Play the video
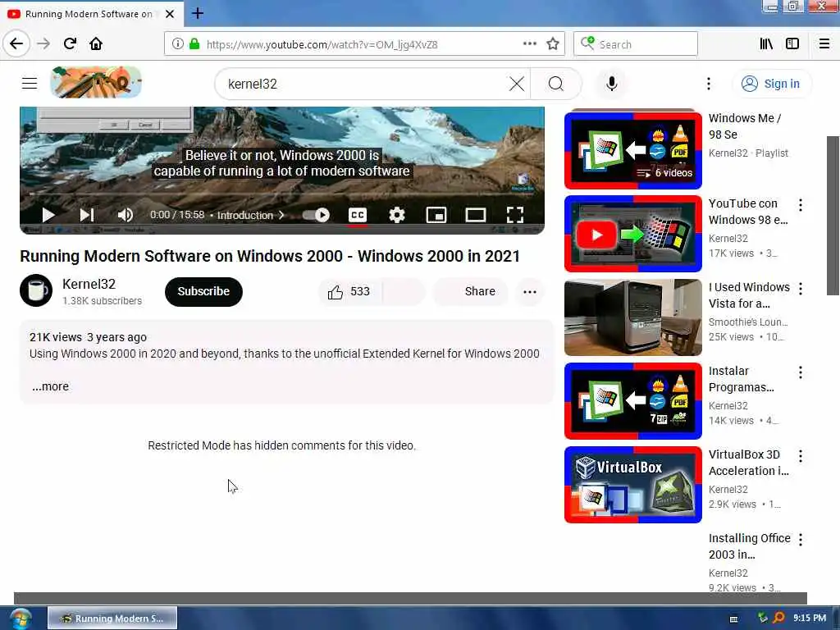840x630 pixels. tap(48, 216)
